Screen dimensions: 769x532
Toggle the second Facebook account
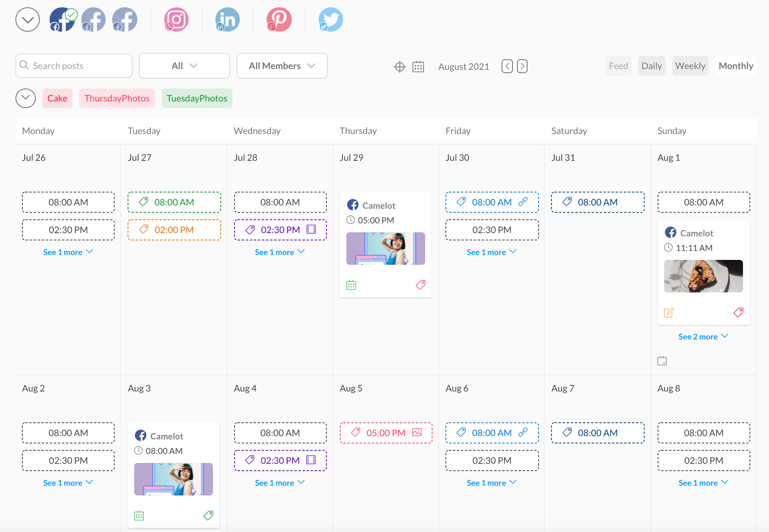(93, 19)
